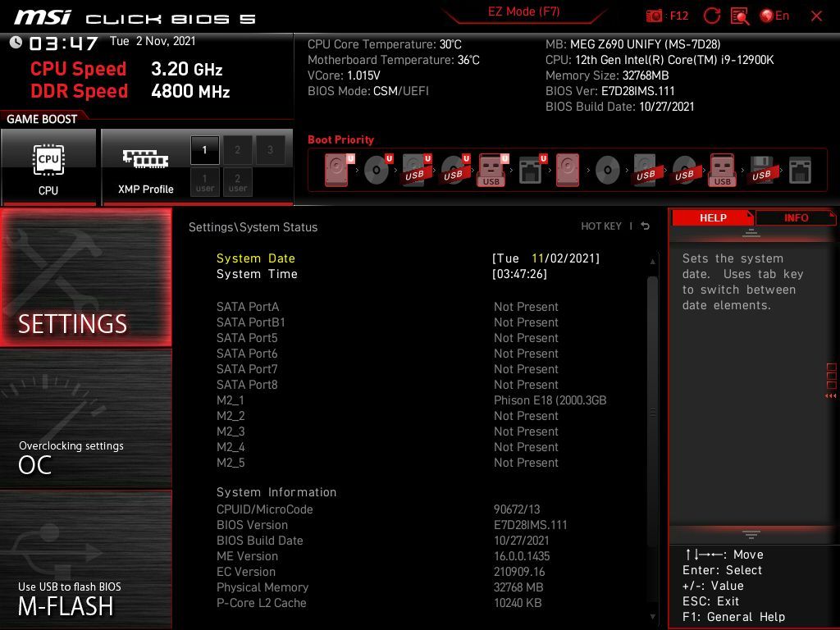Select the legacy USB hard disk boot icon

pyautogui.click(x=646, y=170)
